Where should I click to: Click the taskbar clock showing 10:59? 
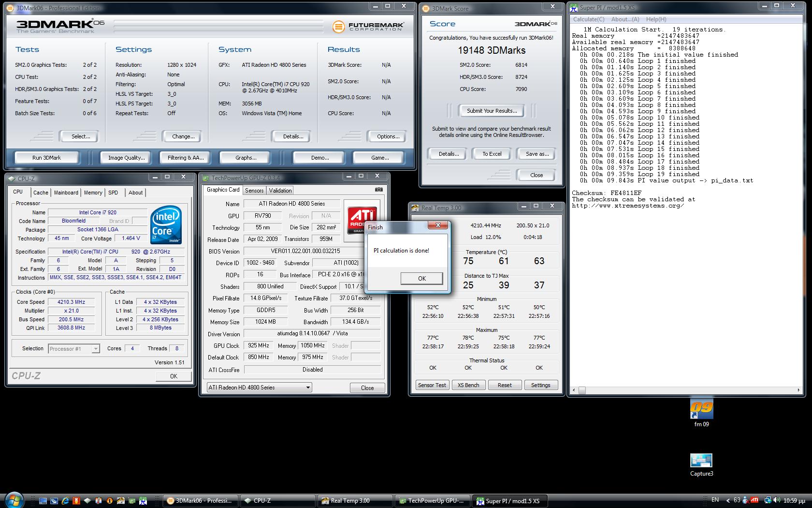(x=794, y=500)
